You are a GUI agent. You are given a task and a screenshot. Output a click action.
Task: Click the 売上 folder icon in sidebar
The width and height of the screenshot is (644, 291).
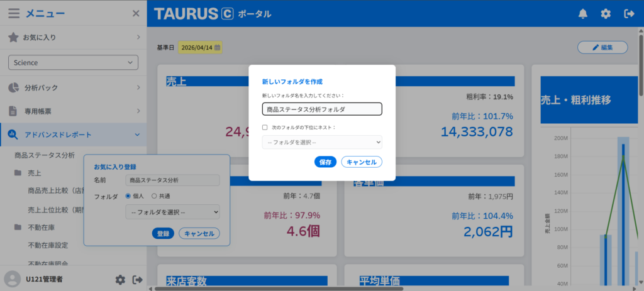pyautogui.click(x=18, y=173)
